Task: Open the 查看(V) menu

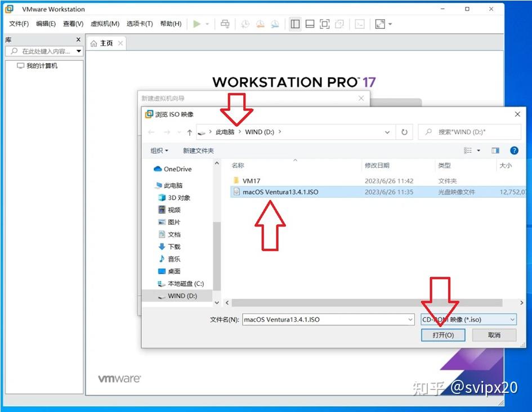Action: (73, 24)
